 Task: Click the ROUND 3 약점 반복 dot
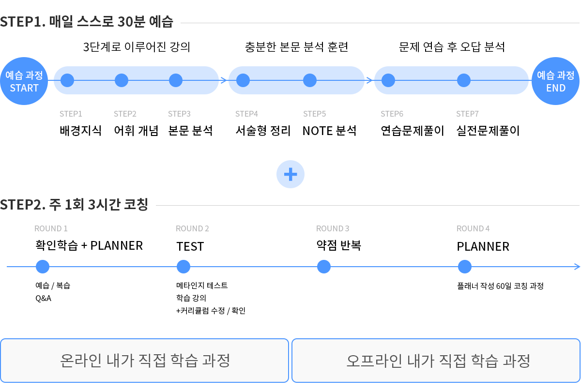[324, 267]
